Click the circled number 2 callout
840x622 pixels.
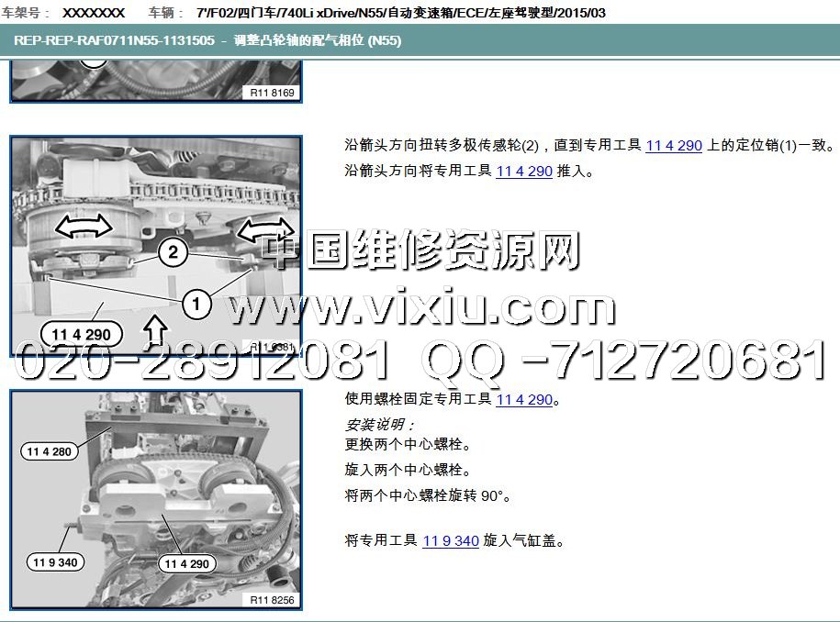173,252
